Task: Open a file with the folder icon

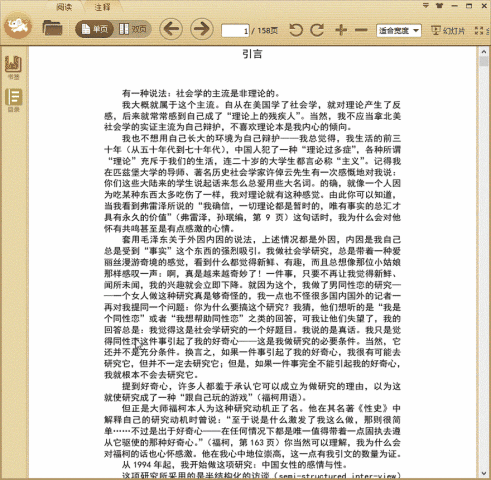Action: 52,28
